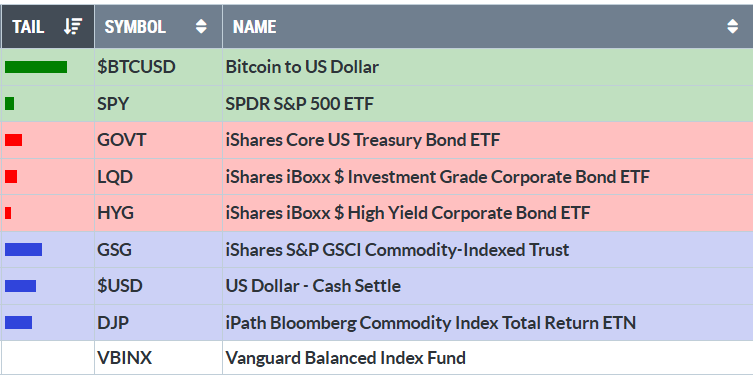Click the blue tail bar for DJP
This screenshot has height=377, width=753.
(19, 322)
